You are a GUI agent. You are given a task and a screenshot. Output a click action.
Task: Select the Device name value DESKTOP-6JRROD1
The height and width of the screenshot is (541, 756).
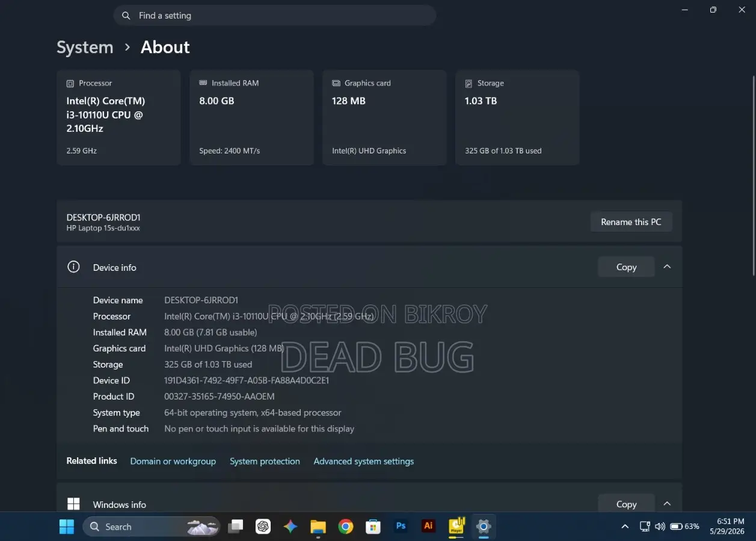pyautogui.click(x=201, y=300)
